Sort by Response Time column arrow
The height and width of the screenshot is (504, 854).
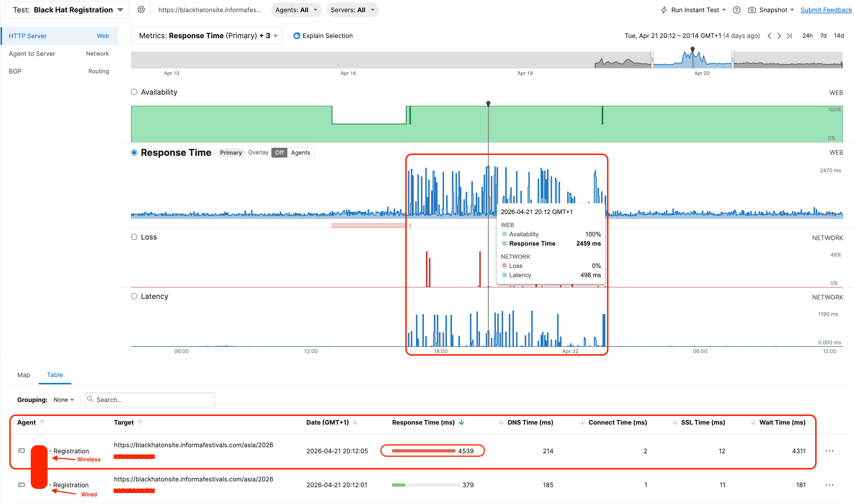[x=461, y=422]
